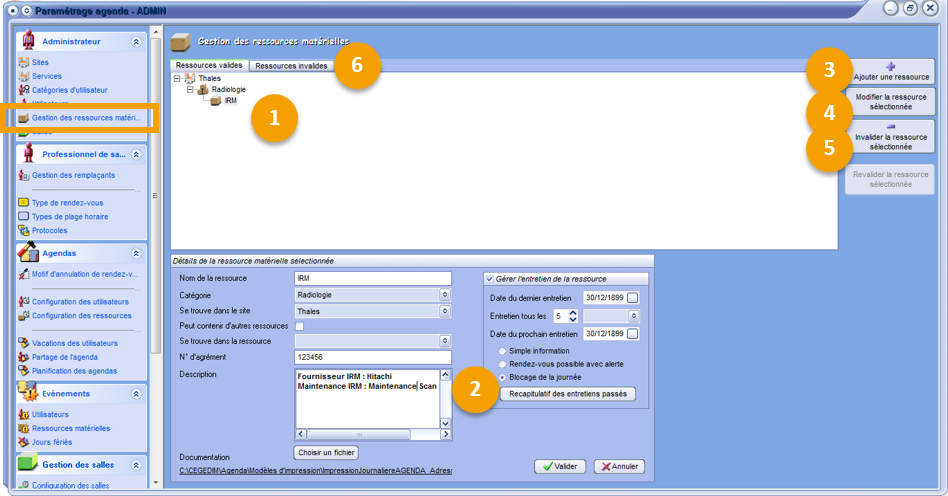Viewport: 948px width, 496px height.
Task: Click the Gestion des remplaçants icon
Action: pyautogui.click(x=24, y=175)
